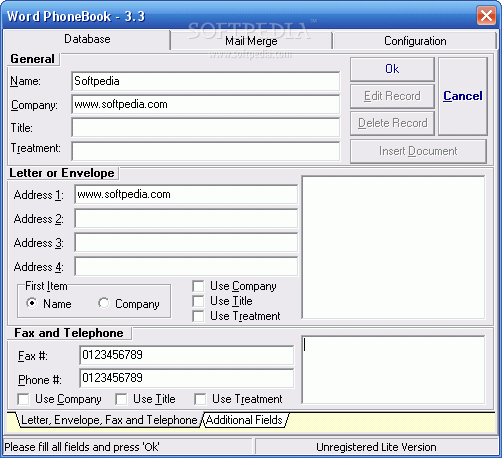Click the 'Please fill all fields' status message
502x458 pixels.
tap(82, 447)
